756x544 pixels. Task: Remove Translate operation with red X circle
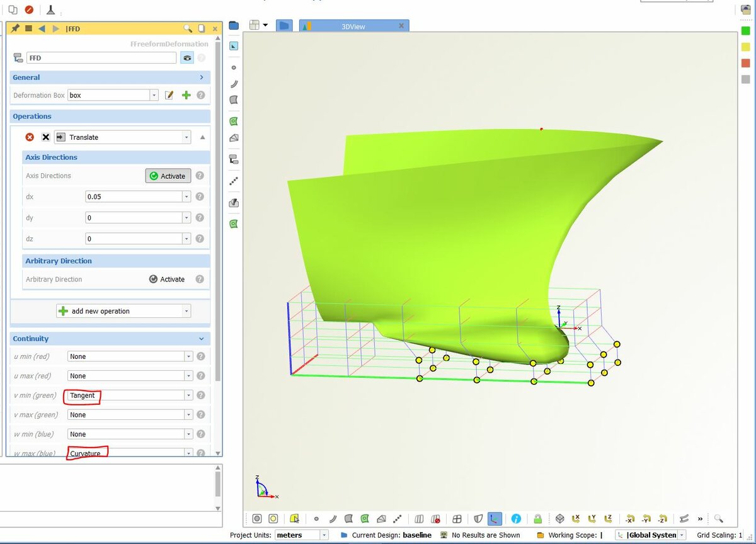click(30, 137)
